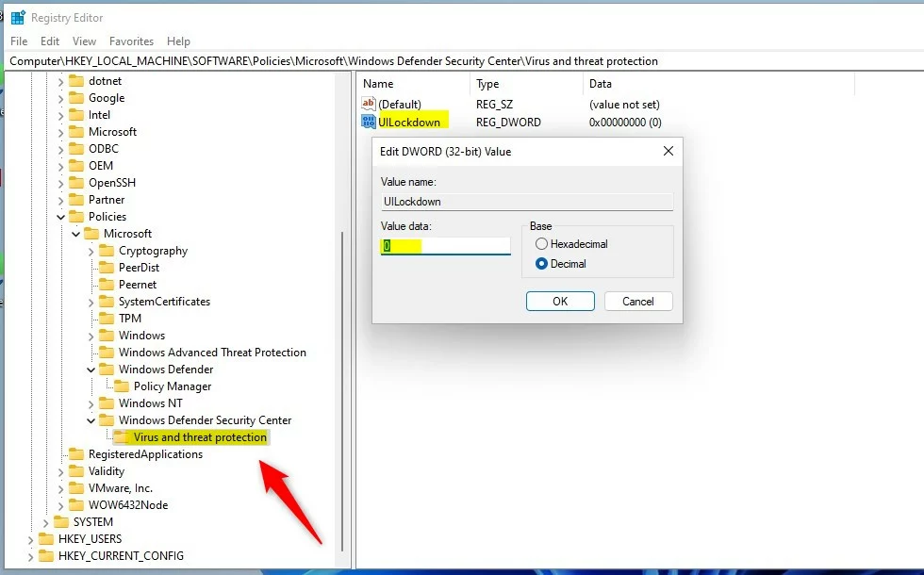Open the Help menu
This screenshot has width=924, height=575.
tap(178, 41)
